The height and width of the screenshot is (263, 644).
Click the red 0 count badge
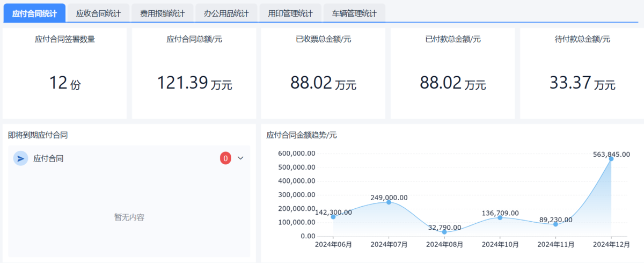[x=225, y=158]
